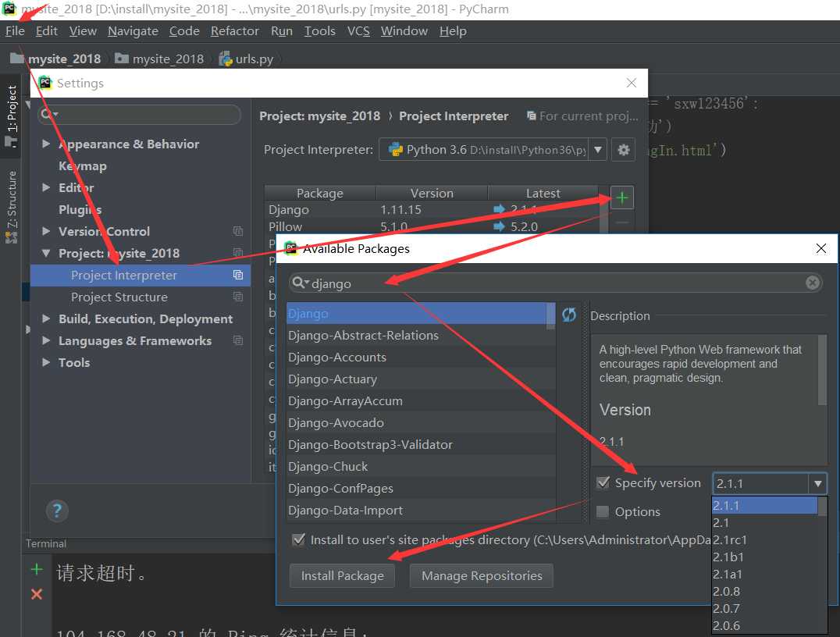
Task: Click the Settings search input field
Action: pyautogui.click(x=139, y=114)
